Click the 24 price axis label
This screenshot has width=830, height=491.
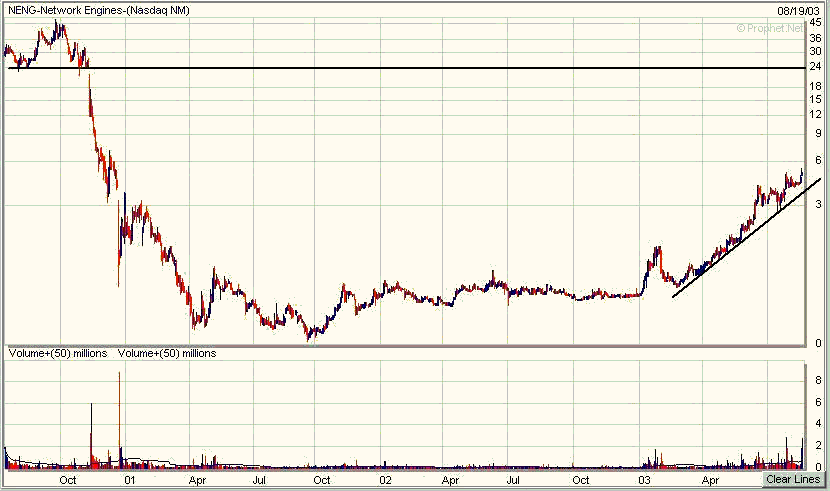[816, 67]
